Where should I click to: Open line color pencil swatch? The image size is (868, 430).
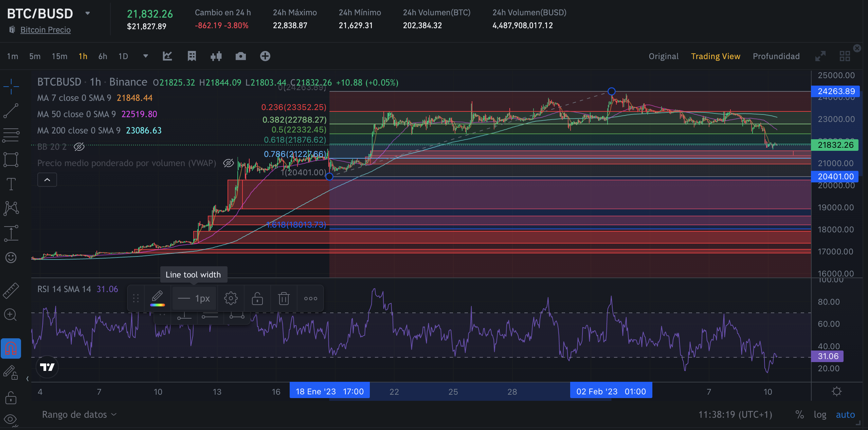(157, 298)
